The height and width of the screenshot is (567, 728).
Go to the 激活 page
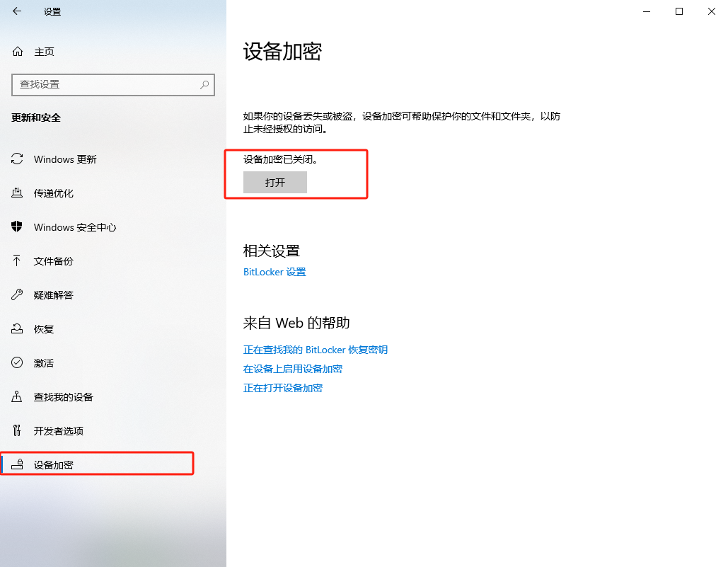[44, 363]
